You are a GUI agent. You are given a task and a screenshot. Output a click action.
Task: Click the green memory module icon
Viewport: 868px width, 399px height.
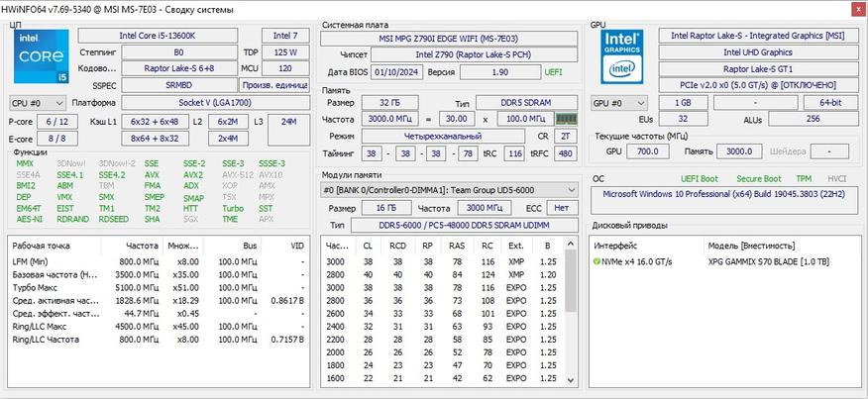pyautogui.click(x=567, y=119)
